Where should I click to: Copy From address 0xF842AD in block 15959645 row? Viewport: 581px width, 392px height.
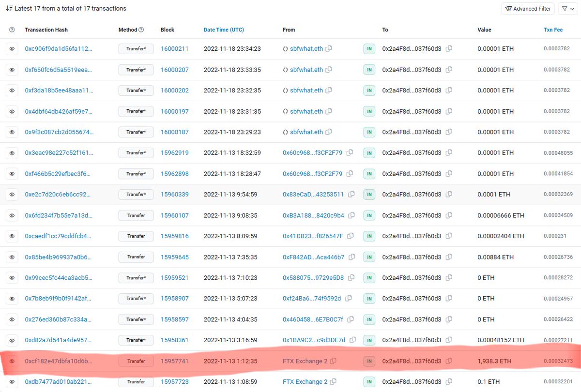[x=352, y=257]
